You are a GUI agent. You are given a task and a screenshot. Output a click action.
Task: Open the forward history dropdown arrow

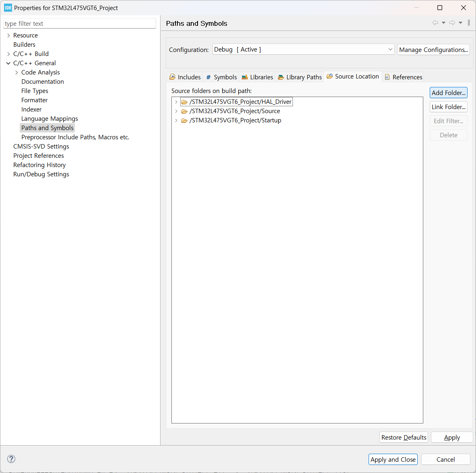(x=461, y=23)
